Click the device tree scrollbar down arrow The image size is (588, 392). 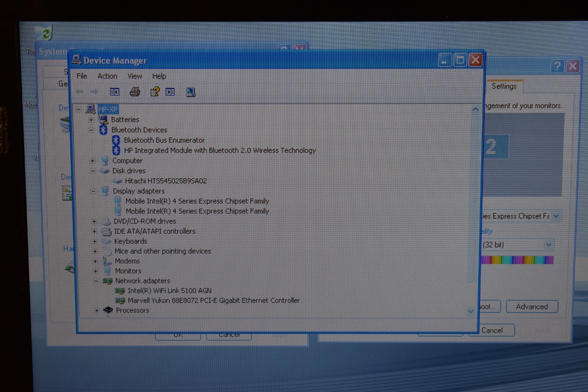click(470, 312)
